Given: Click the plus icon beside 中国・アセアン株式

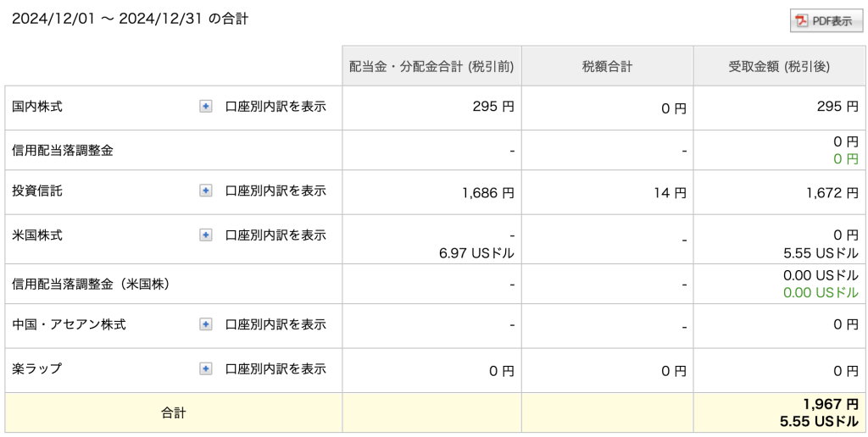Looking at the screenshot, I should [x=206, y=324].
